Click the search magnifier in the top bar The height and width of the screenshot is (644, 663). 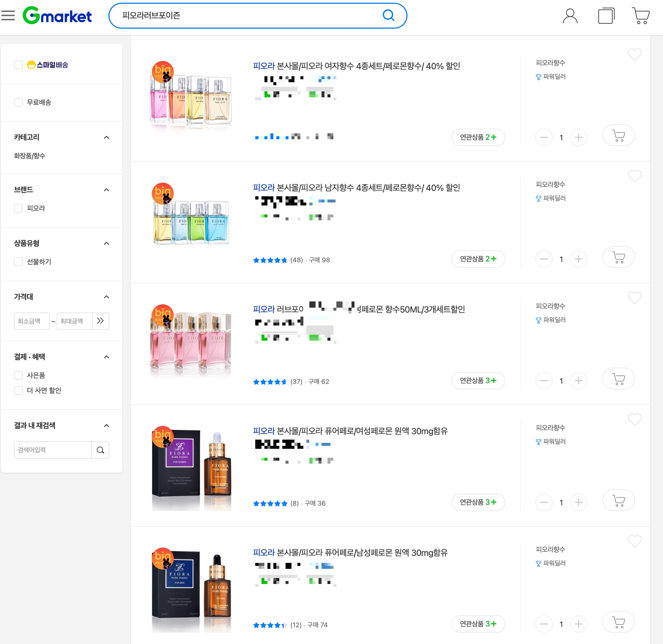388,16
